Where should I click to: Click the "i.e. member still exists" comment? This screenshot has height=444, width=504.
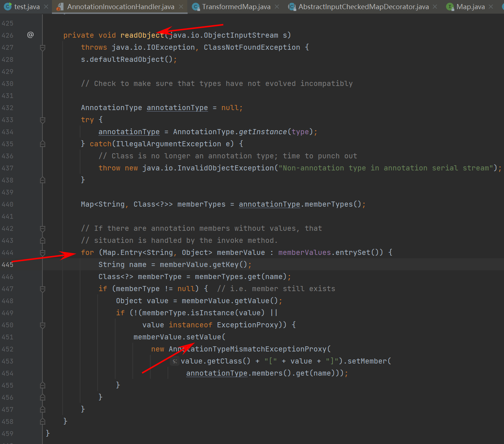click(276, 289)
